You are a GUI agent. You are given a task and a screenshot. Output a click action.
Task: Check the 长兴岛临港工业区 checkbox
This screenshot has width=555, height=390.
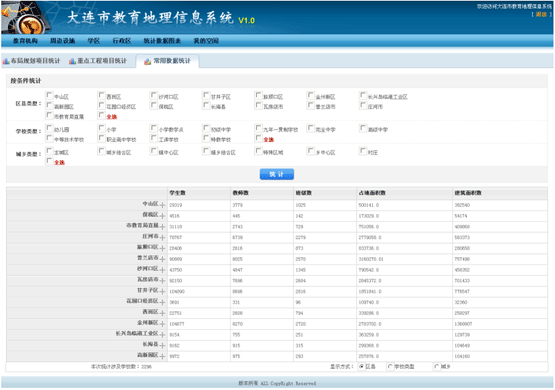[363, 95]
